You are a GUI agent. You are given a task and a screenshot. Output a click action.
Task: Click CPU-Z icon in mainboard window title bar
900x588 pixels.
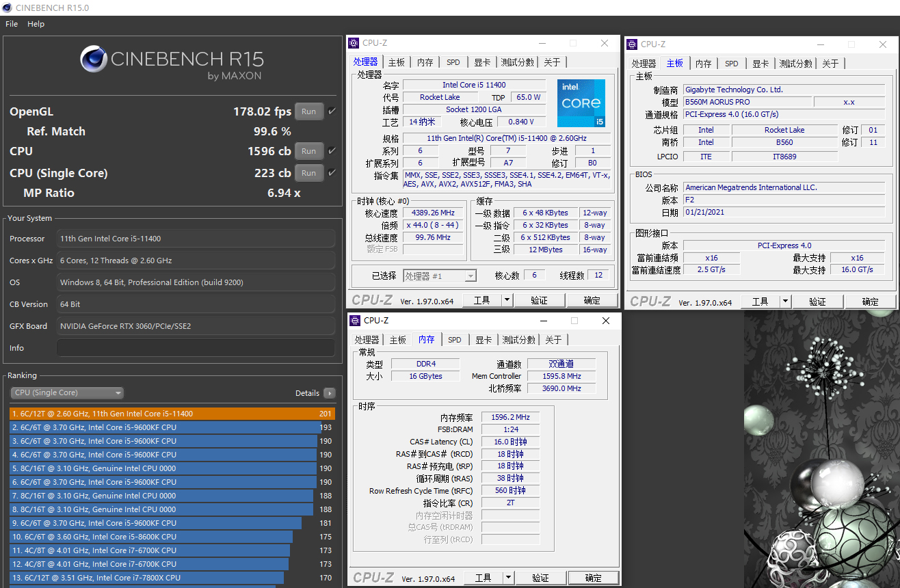coord(632,44)
